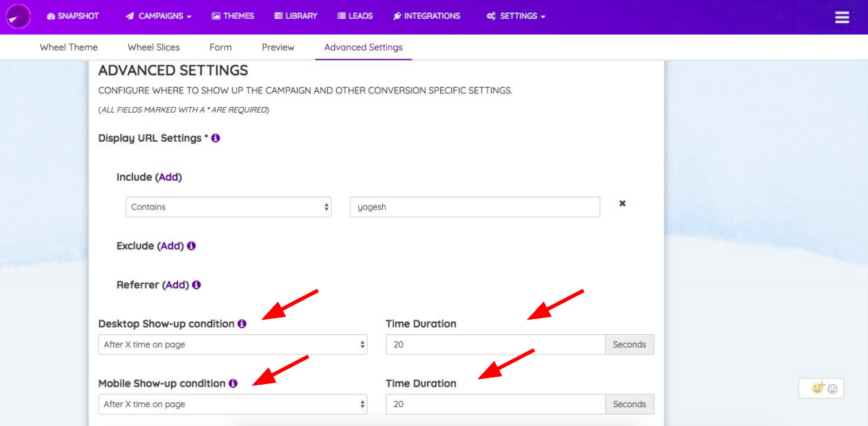Click info icon beside Desktop Show-up condition
This screenshot has width=868, height=426.
241,323
